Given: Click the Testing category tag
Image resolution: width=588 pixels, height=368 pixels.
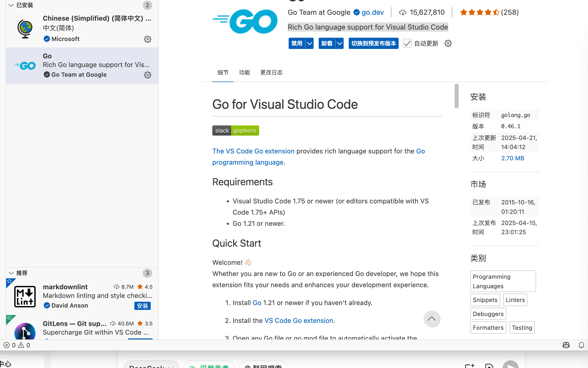Looking at the screenshot, I should 522,328.
